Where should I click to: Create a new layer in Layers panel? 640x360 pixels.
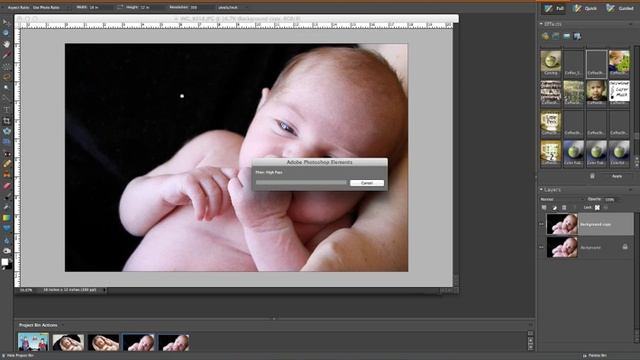[x=544, y=208]
